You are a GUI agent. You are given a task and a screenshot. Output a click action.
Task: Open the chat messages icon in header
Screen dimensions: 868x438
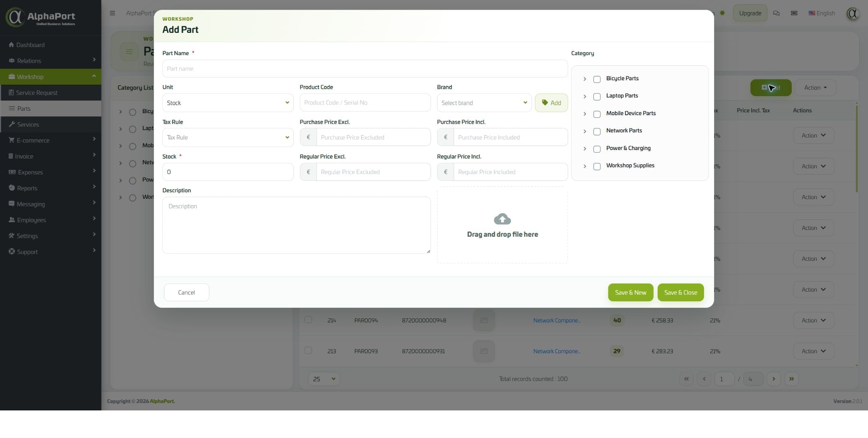[776, 13]
